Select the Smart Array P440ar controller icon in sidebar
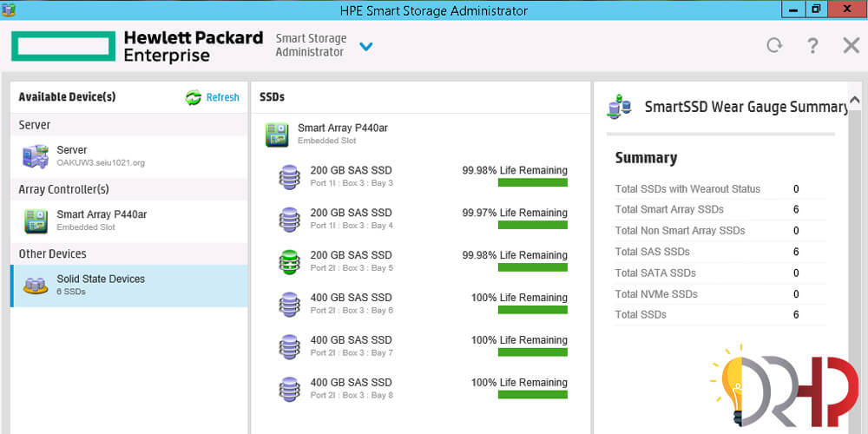The image size is (868, 434). (36, 221)
